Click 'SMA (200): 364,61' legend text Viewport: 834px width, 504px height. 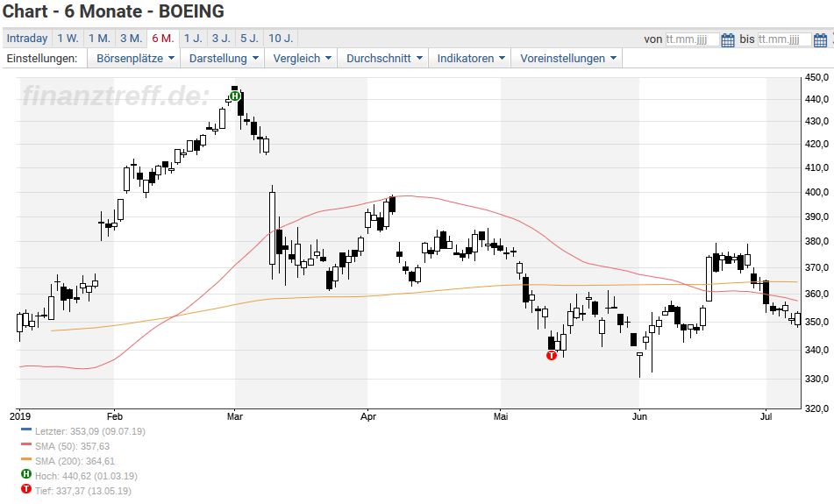pos(75,461)
